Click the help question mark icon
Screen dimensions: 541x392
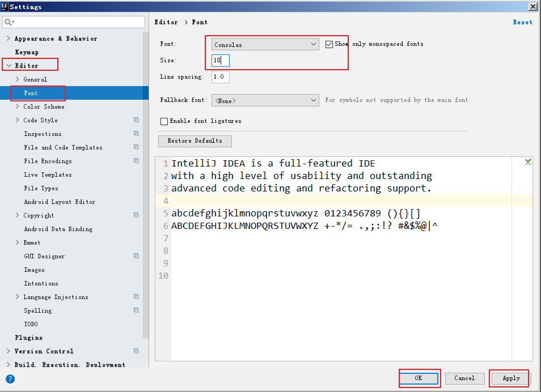click(x=10, y=379)
